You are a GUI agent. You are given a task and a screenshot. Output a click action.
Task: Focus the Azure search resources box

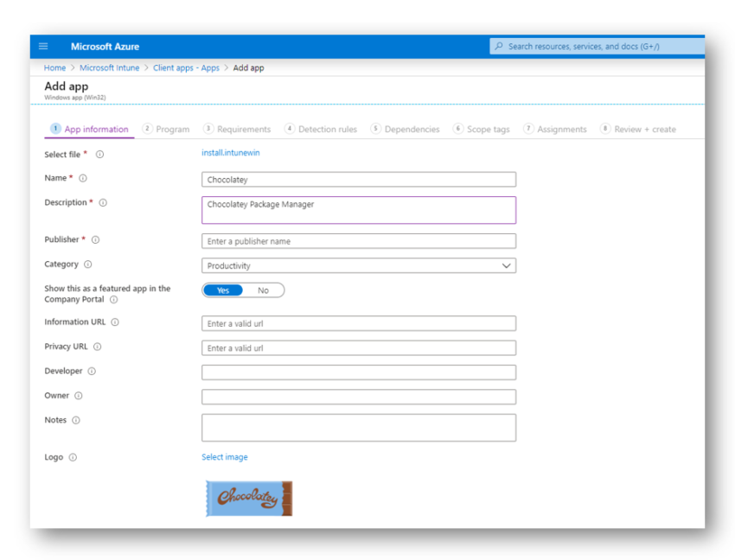(598, 46)
